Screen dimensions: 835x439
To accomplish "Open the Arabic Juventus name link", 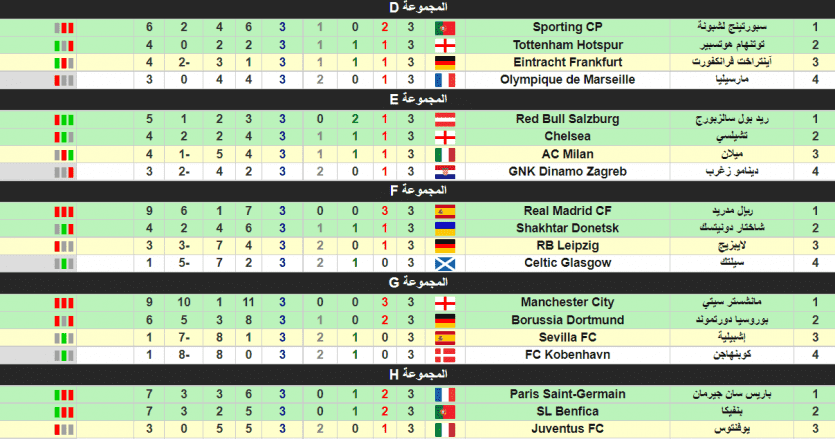I will (732, 430).
